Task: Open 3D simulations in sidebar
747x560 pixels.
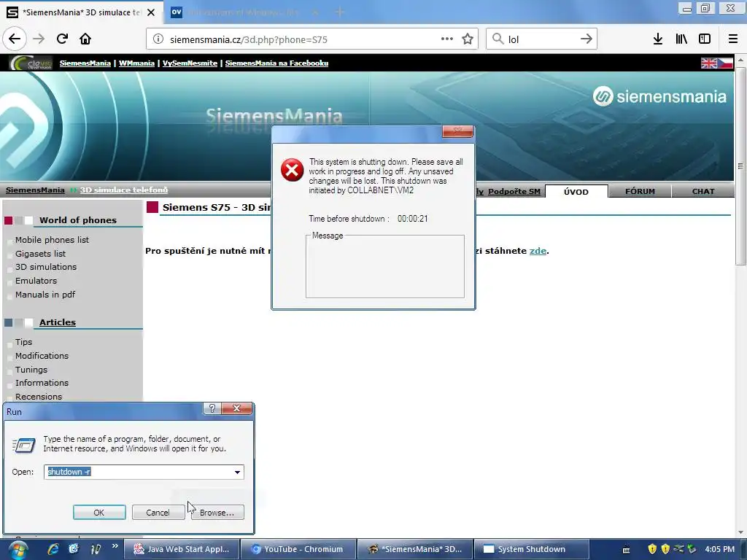Action: coord(46,267)
